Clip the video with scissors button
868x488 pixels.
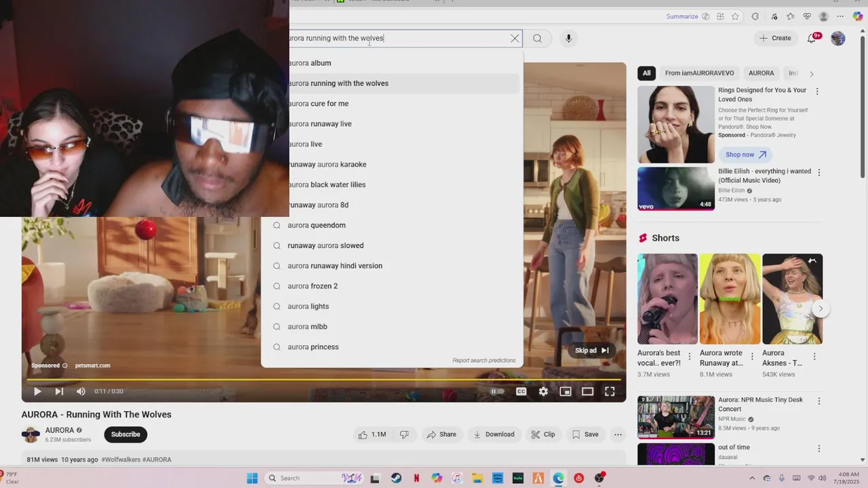(x=543, y=434)
